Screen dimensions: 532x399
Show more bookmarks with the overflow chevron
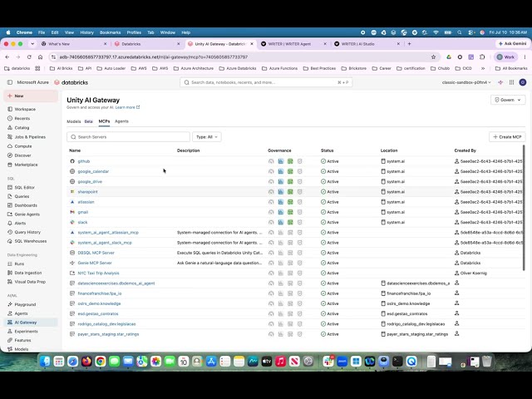[x=483, y=68]
